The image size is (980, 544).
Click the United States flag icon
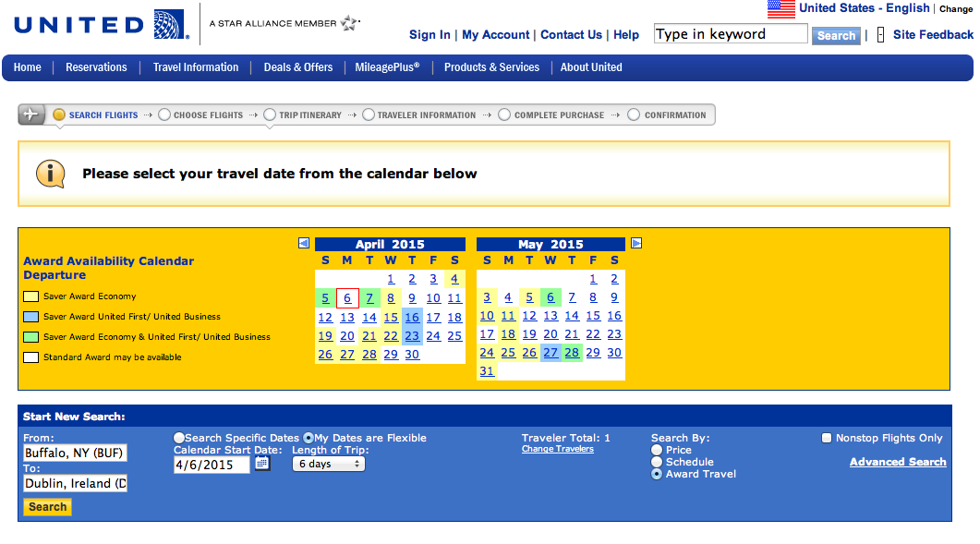pos(780,9)
